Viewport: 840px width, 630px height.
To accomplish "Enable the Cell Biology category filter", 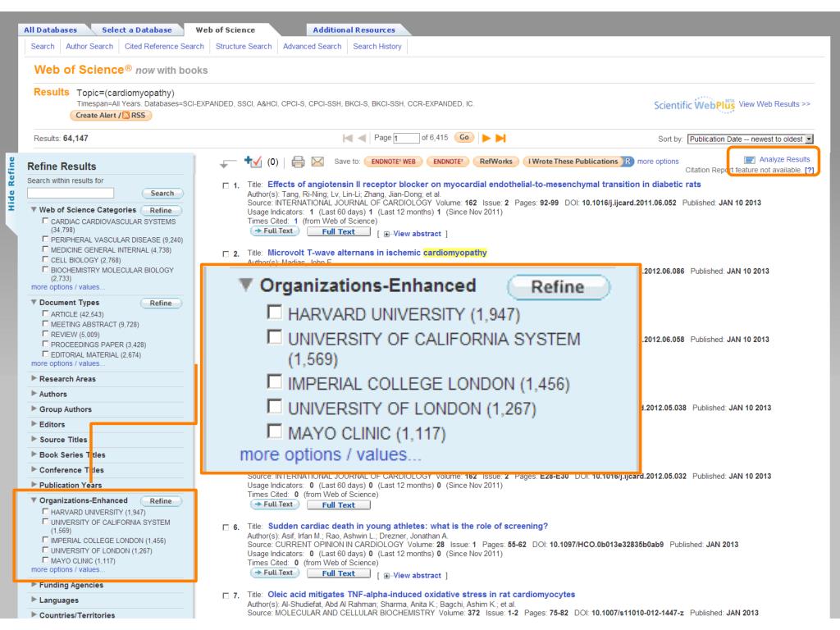I will (46, 259).
